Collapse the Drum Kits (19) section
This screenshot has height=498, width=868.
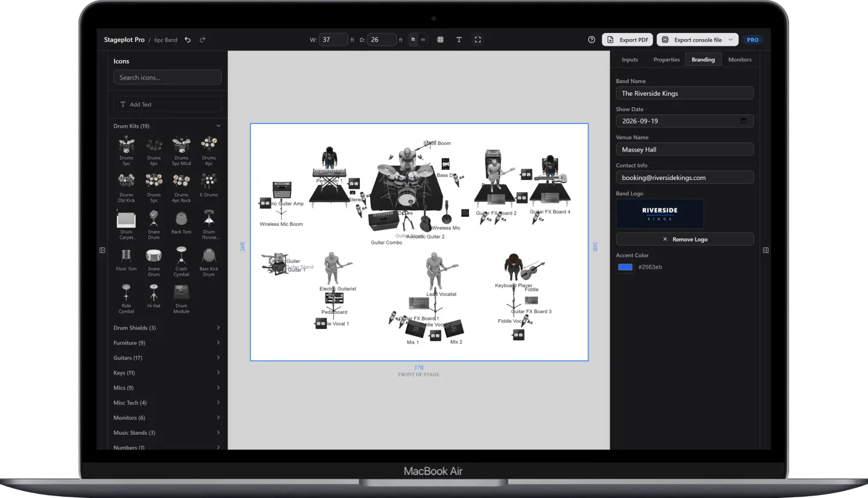167,126
